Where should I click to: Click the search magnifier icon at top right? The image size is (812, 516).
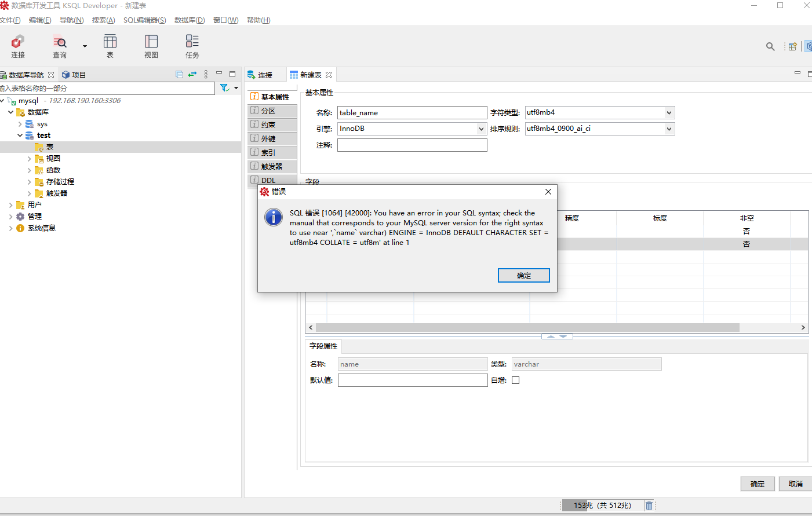[x=770, y=46]
